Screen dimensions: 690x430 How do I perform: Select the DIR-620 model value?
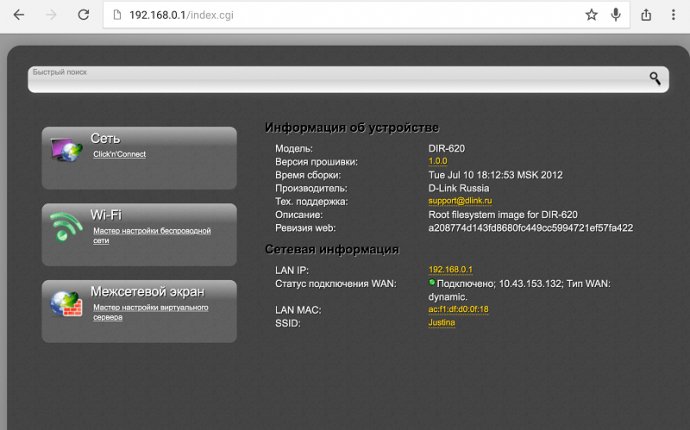447,148
